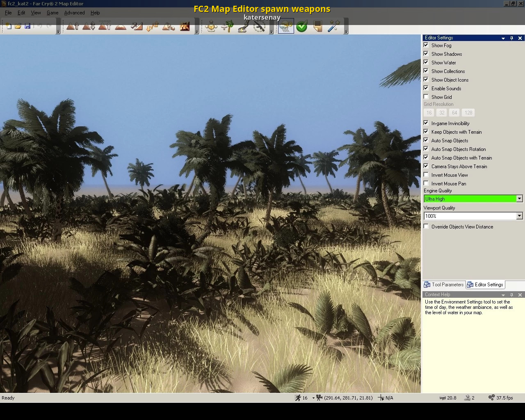
Task: Click the Ready status text
Action: [x=8, y=398]
